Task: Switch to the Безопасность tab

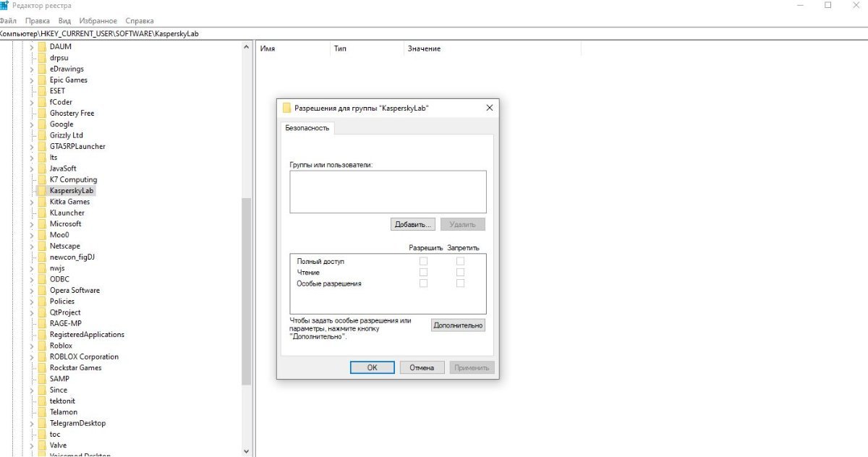Action: coord(307,128)
